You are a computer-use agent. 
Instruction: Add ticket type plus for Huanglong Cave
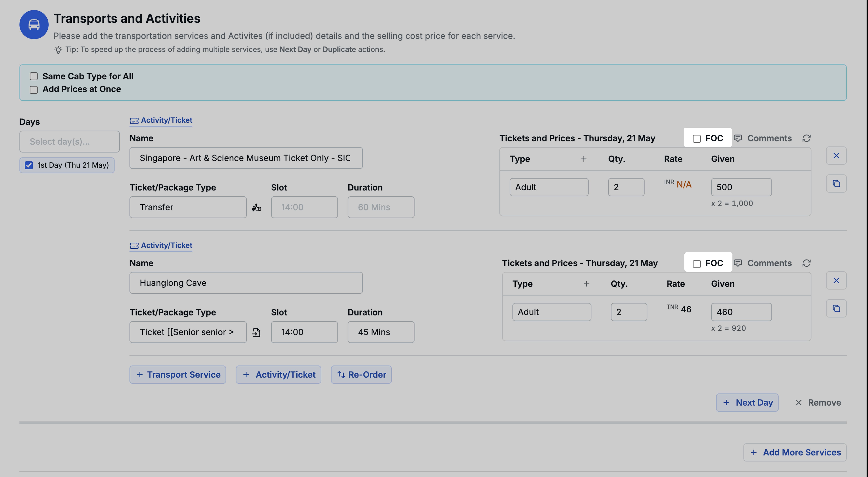pos(586,284)
